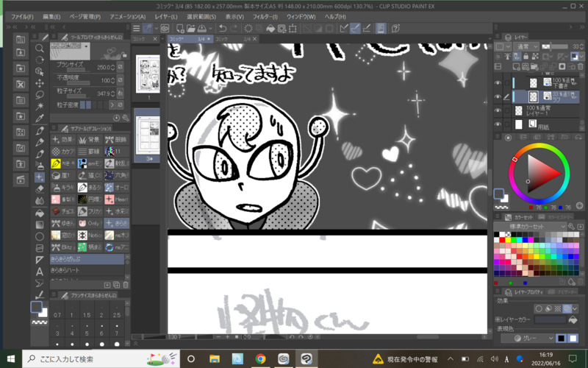Viewport: 588px width, 368px height.
Task: Click the New document icon
Action: point(180,29)
